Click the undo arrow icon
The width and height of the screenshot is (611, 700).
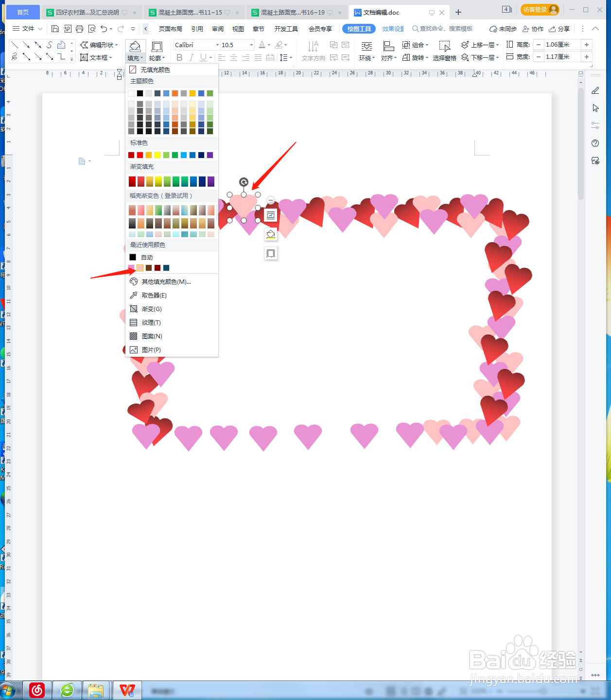(x=104, y=29)
